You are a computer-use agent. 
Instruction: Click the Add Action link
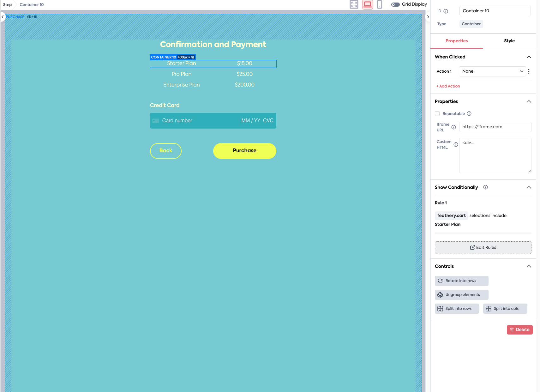pos(448,86)
